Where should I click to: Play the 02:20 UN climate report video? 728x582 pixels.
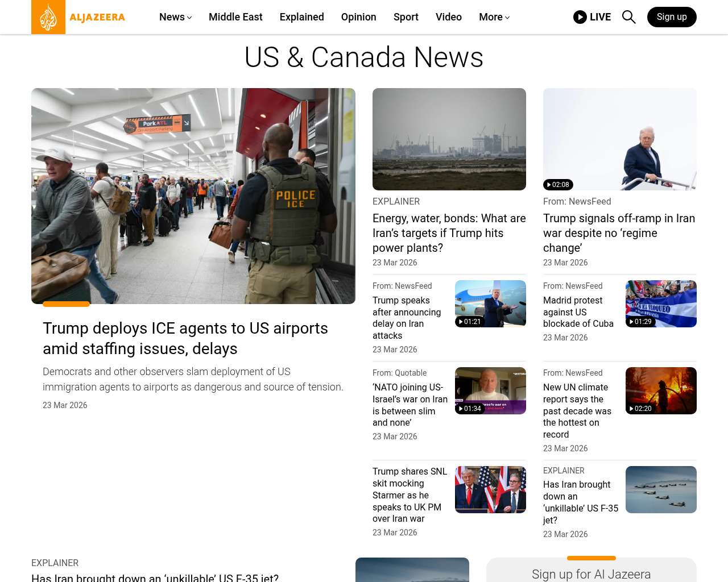coord(640,409)
